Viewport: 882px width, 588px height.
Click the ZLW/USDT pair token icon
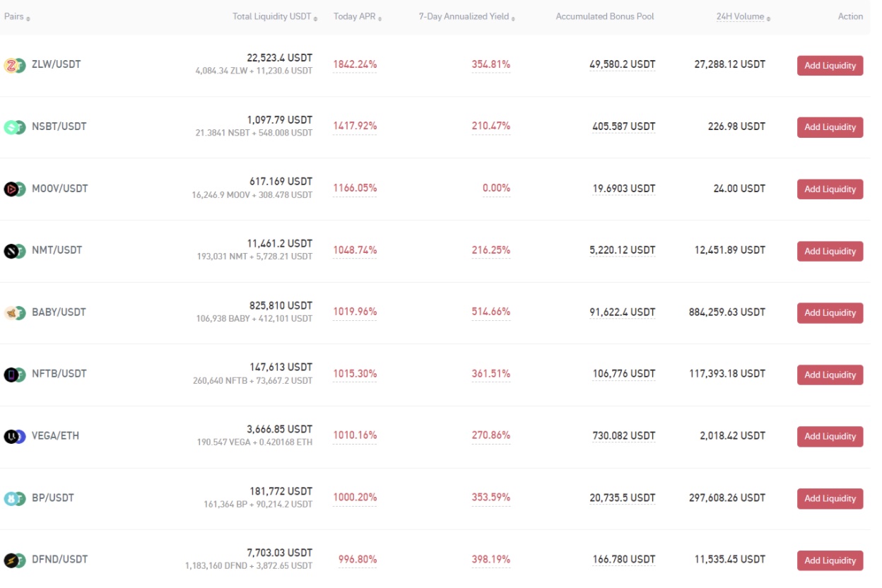(15, 65)
